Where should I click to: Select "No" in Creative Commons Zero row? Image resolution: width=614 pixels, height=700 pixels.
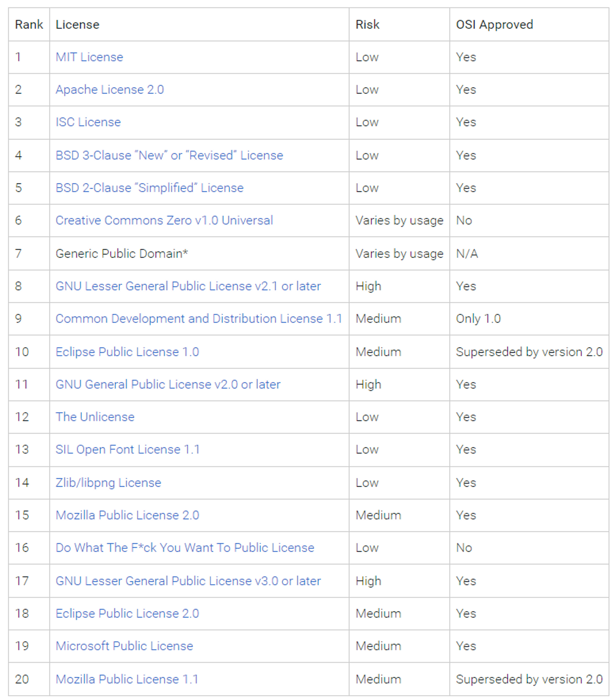[464, 220]
